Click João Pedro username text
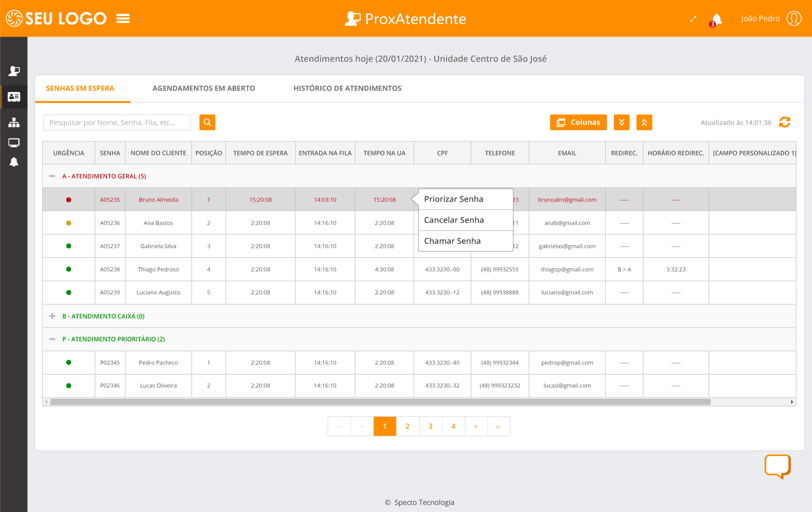This screenshot has height=512, width=812. [760, 18]
